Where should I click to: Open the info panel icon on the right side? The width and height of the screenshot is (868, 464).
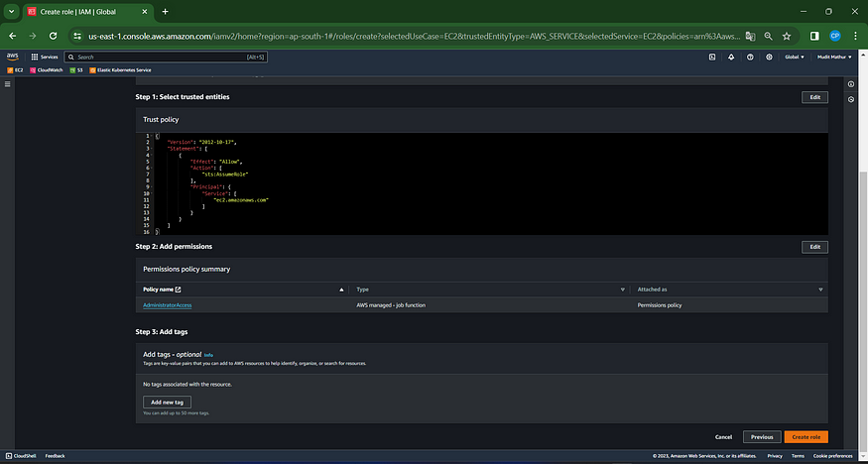851,84
